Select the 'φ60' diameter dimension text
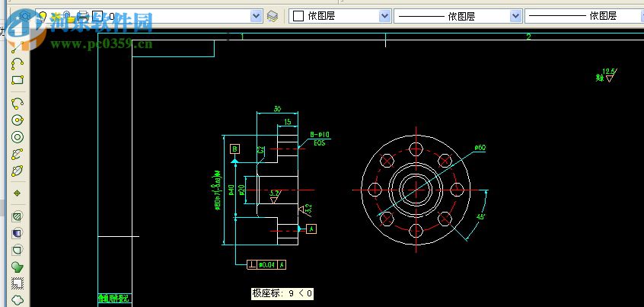Image resolution: width=644 pixels, height=307 pixels. pos(480,147)
